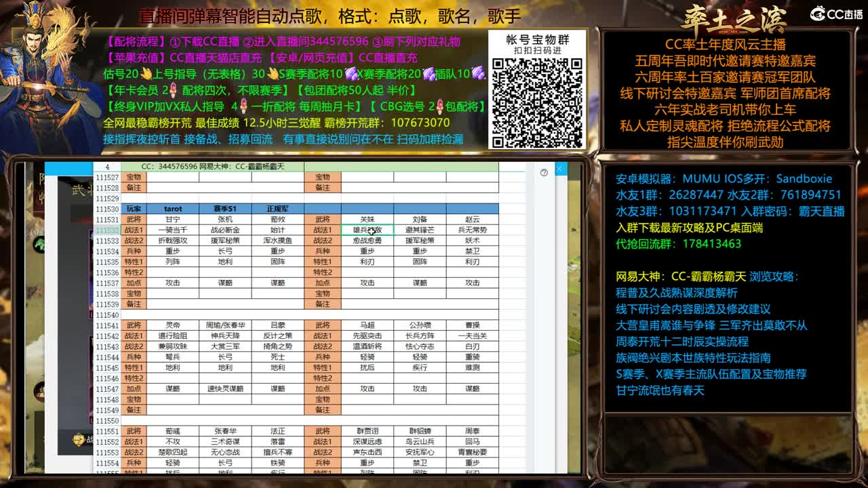Select row header 111531
Image resolution: width=868 pixels, height=488 pixels.
point(107,220)
